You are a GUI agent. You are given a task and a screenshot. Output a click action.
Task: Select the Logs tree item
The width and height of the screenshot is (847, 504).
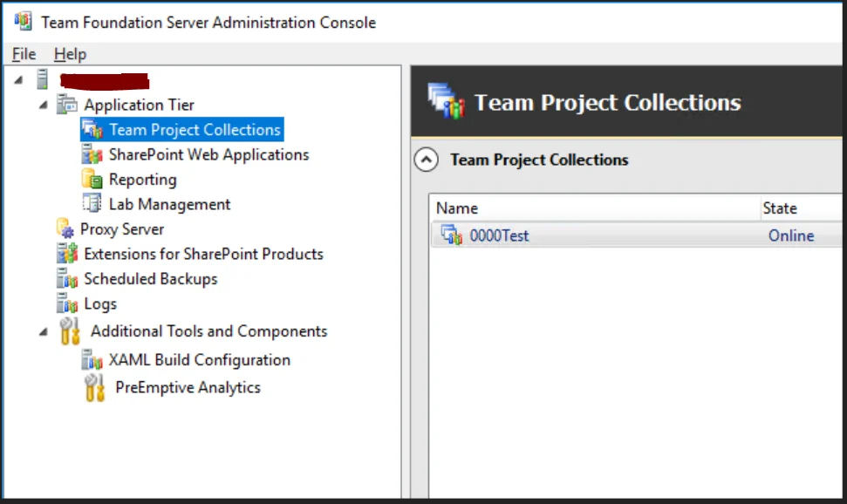[100, 303]
